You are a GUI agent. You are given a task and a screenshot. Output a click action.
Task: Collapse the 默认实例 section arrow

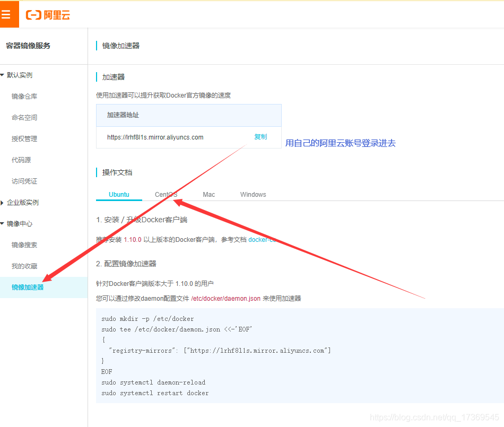(2, 75)
